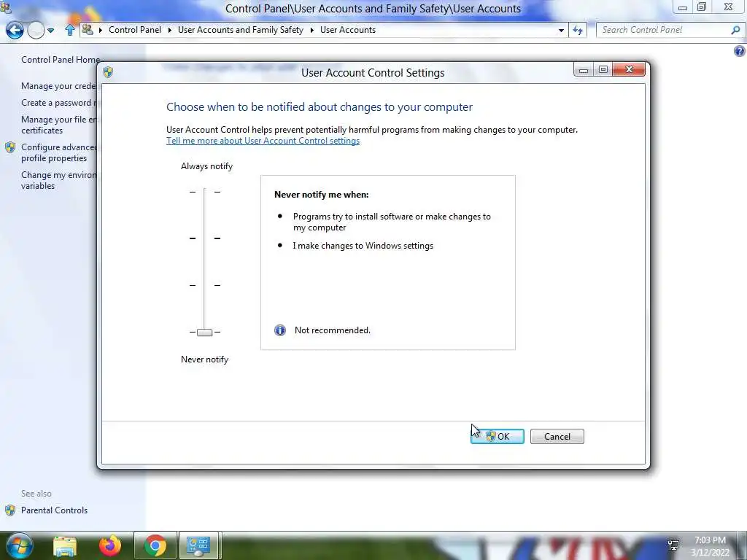
Task: Launch Firefox from the taskbar
Action: point(110,545)
